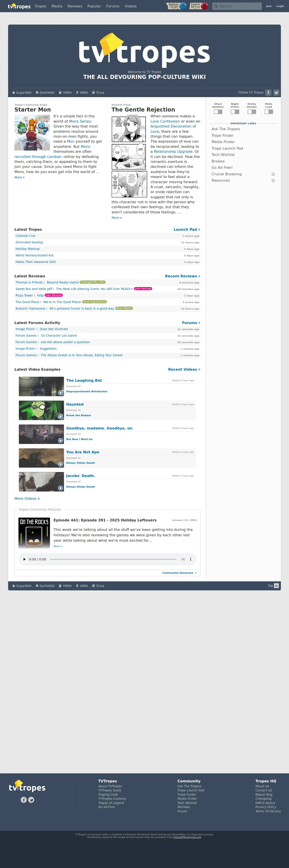Open the Tropes menu
Screen dimensions: 289x868
(x=40, y=6)
